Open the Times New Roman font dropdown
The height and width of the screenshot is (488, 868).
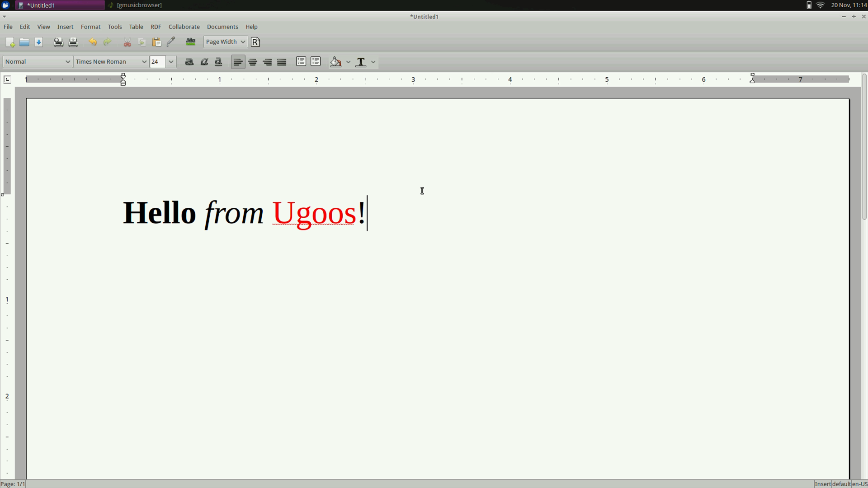111,62
